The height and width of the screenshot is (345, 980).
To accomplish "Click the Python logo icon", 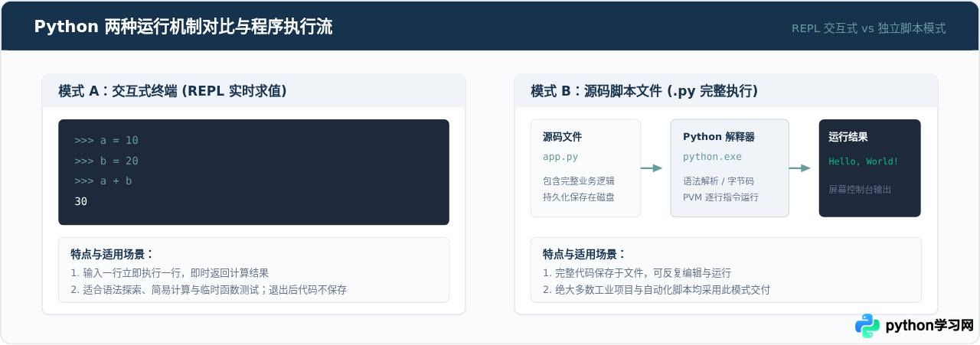I will [867, 325].
